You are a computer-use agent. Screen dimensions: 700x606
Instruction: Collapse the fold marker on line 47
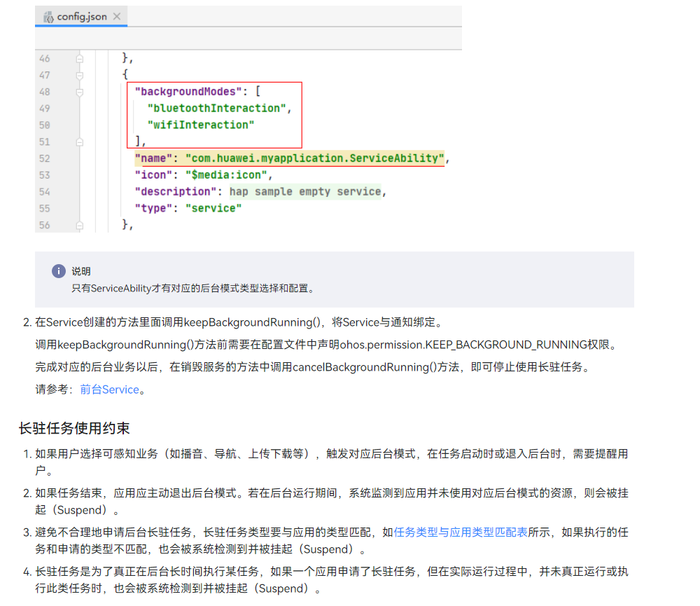click(x=80, y=75)
